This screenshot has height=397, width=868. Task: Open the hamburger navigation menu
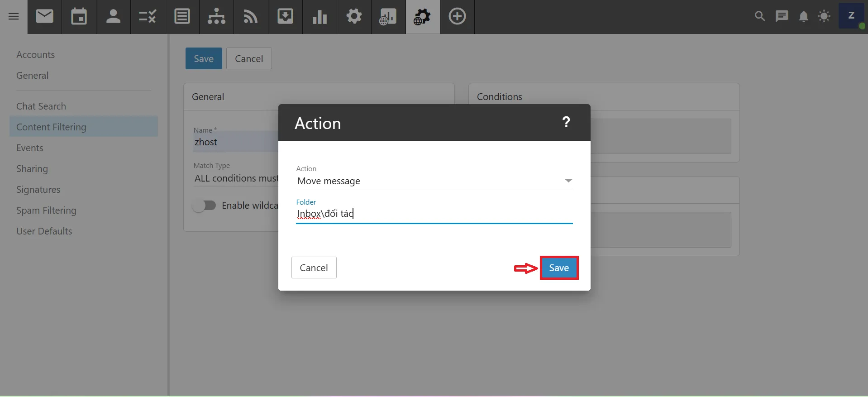tap(14, 17)
